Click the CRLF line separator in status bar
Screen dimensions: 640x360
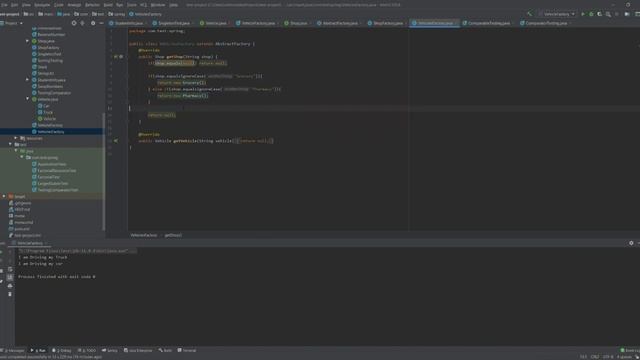click(595, 357)
